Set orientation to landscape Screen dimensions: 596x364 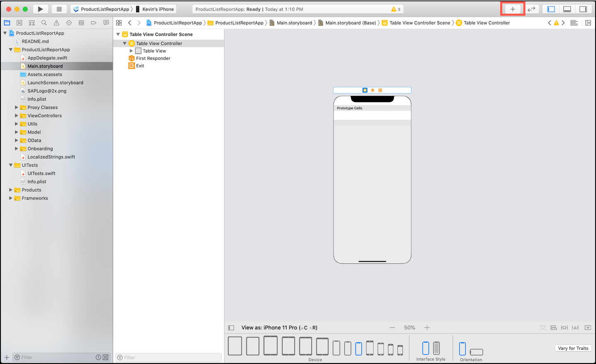click(476, 352)
